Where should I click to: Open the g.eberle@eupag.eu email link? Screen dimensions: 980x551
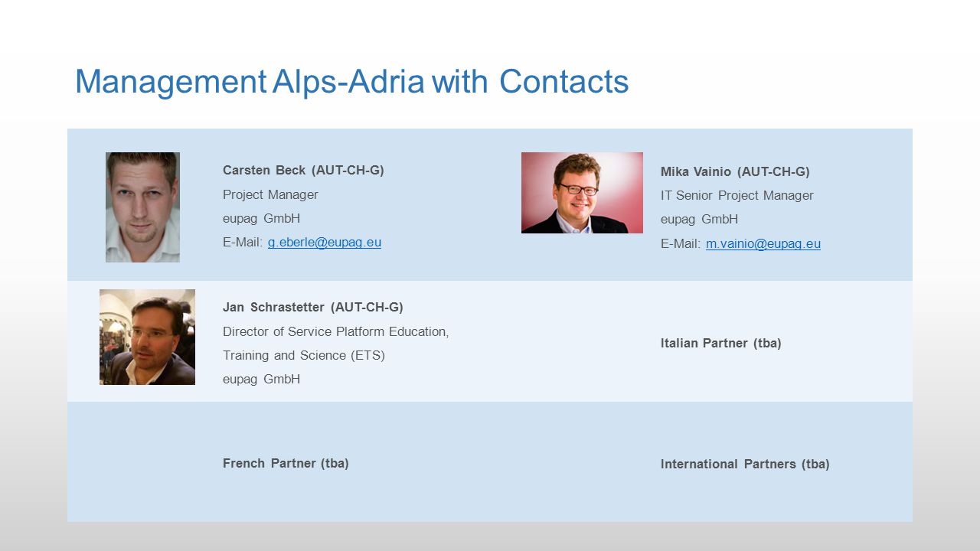(x=325, y=243)
